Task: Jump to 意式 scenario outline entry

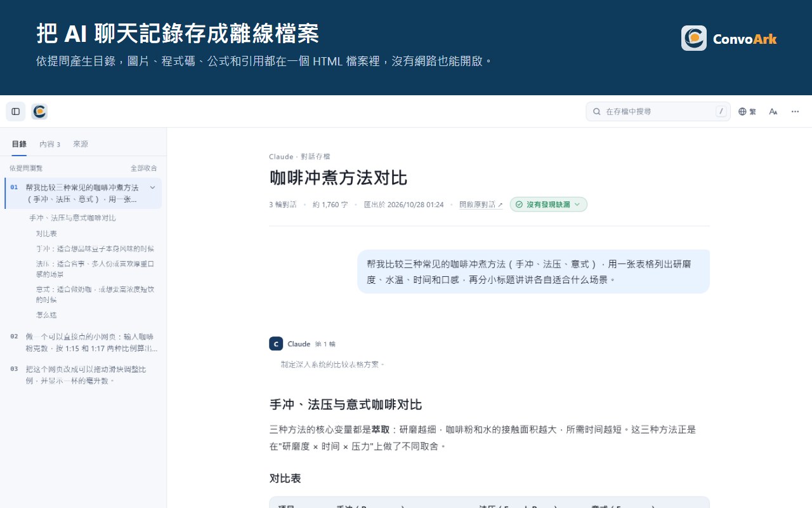Action: (95, 294)
